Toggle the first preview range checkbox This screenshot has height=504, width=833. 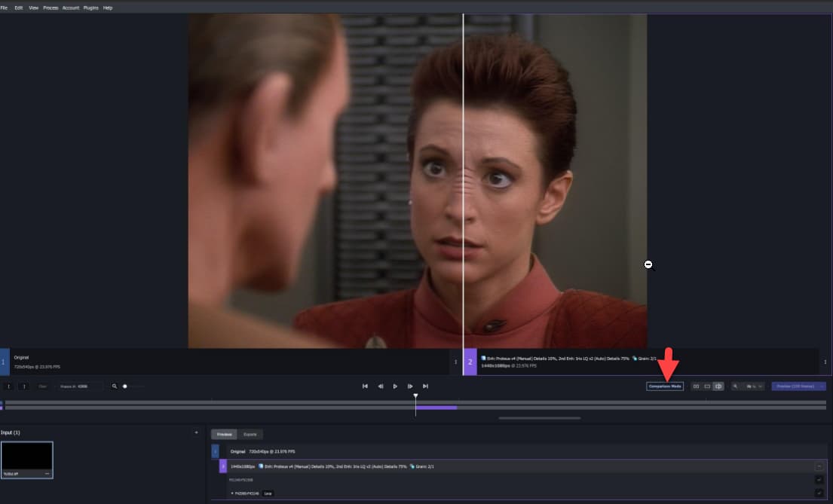pos(819,480)
